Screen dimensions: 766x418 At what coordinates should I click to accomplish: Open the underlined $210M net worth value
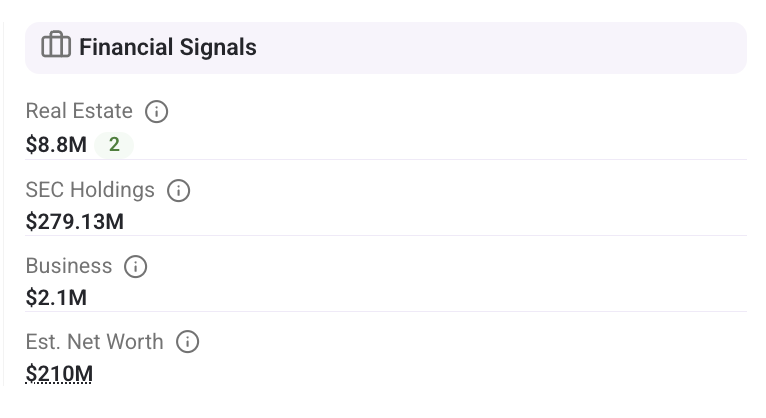pos(59,374)
